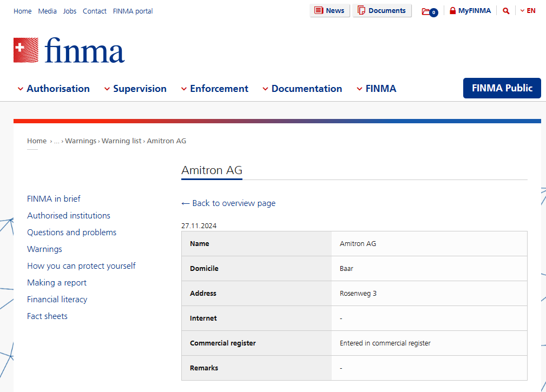Open the FINMA portal link

[x=133, y=11]
